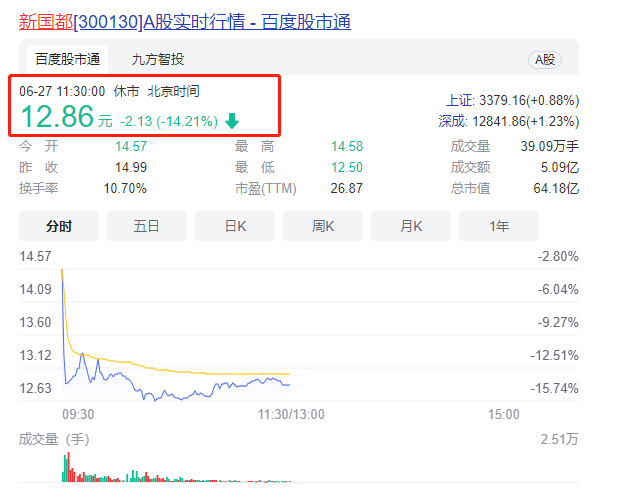642x495 pixels.
Task: Click the 深成 value 12841.86(+1.23%)
Action: pyautogui.click(x=526, y=121)
